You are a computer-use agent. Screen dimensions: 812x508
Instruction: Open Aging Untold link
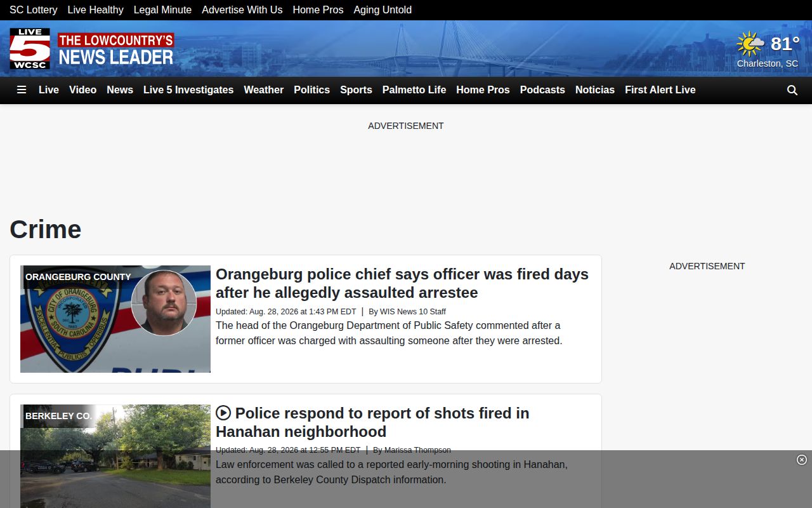pyautogui.click(x=383, y=10)
